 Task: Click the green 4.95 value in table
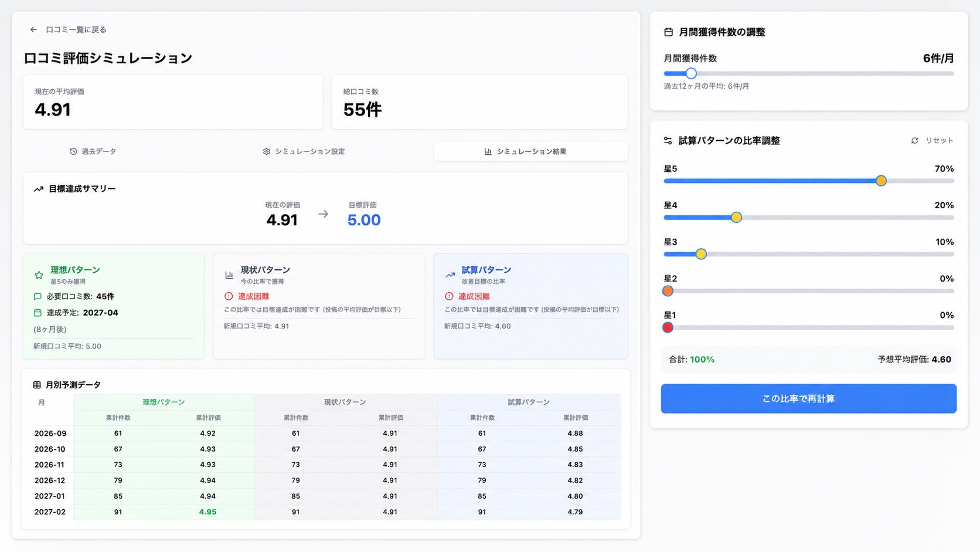[207, 512]
